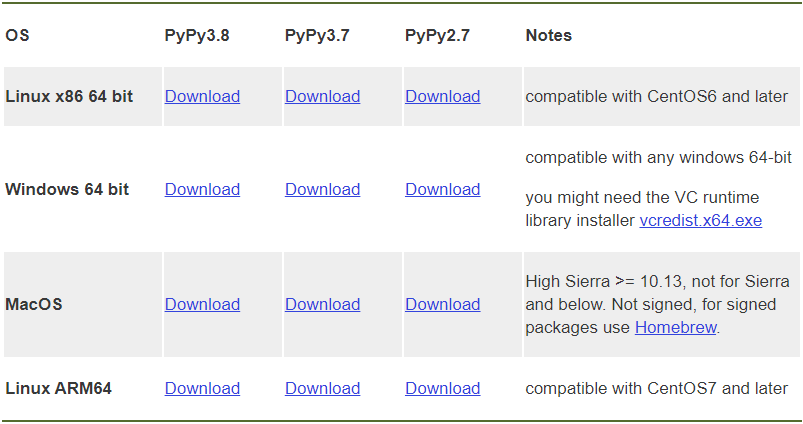Download PyPy2.7 for Linux x86 64 bit
This screenshot has width=803, height=424.
(442, 96)
